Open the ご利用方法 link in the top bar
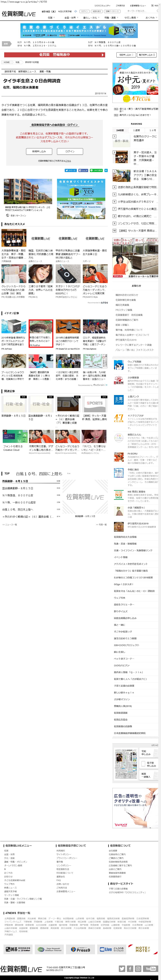 (120, 6)
